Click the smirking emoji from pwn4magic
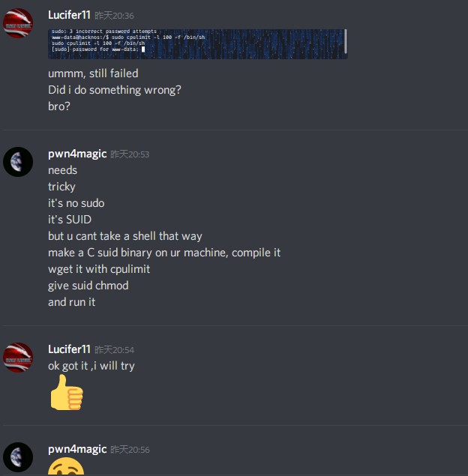The image size is (468, 476). pyautogui.click(x=66, y=466)
